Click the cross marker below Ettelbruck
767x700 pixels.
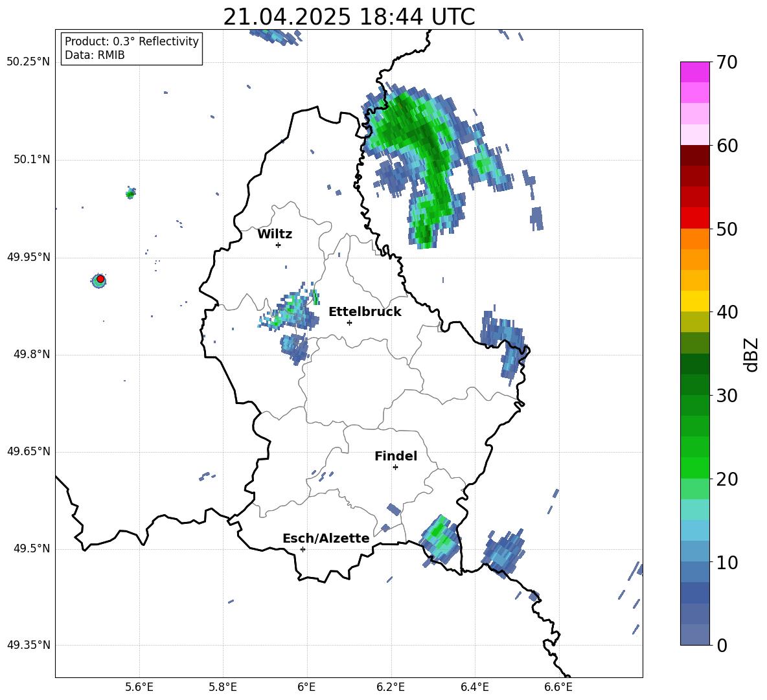[349, 322]
